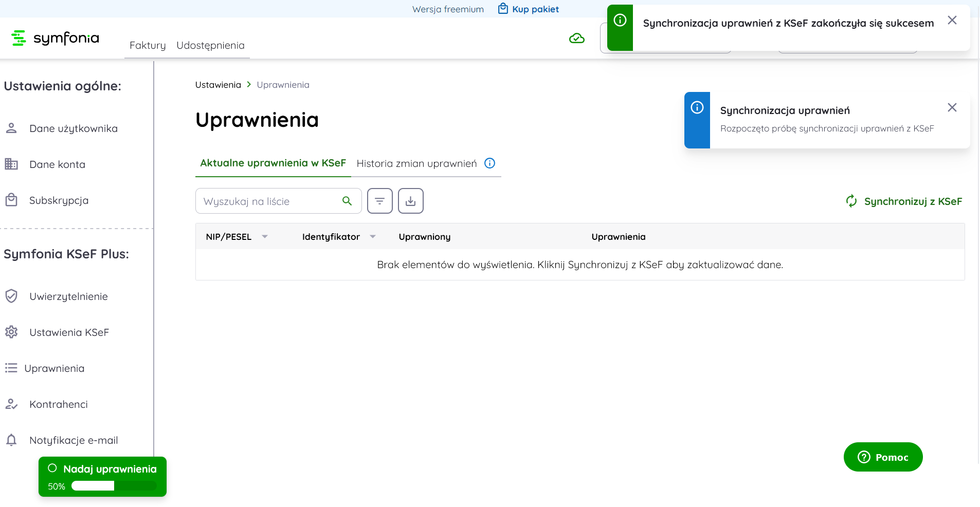Screen dimensions: 980x507
Task: Click info icon beside Historia zmian uprawnień
Action: point(489,163)
